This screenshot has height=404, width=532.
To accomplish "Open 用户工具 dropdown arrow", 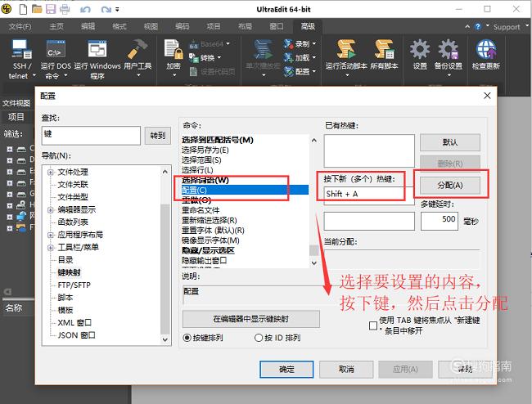I will pos(138,75).
